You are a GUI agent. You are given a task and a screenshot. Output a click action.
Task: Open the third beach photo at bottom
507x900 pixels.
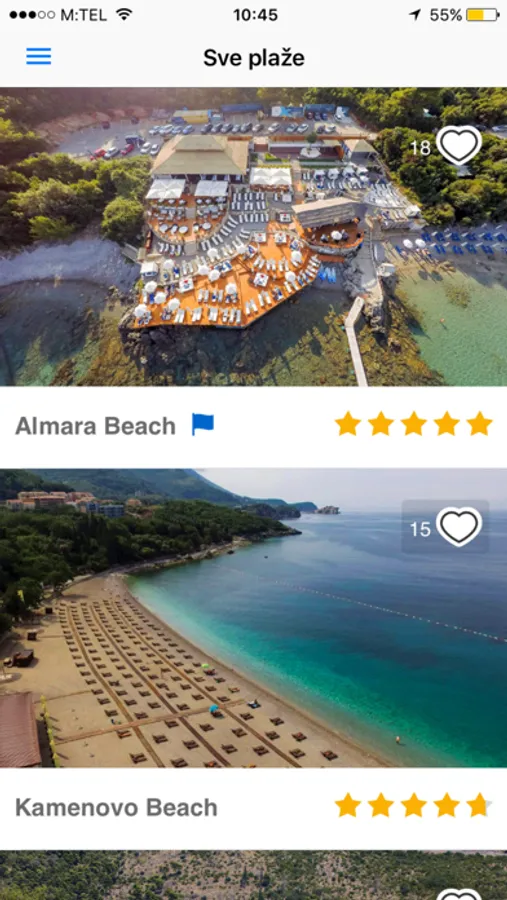253,875
